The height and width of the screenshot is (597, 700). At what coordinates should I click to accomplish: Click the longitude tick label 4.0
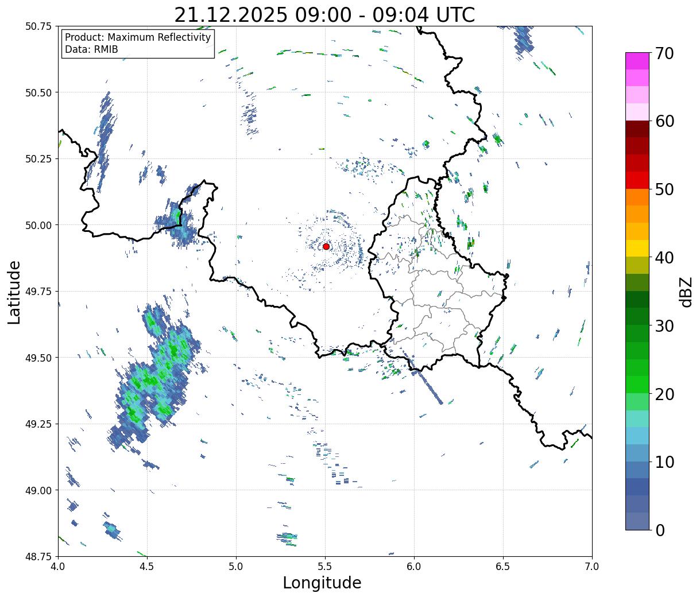tap(58, 567)
